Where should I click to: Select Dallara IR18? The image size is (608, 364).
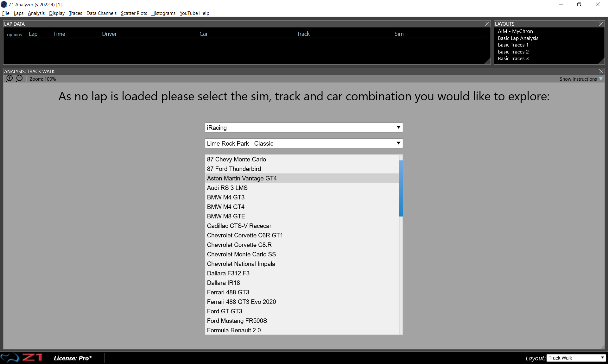[x=302, y=283]
